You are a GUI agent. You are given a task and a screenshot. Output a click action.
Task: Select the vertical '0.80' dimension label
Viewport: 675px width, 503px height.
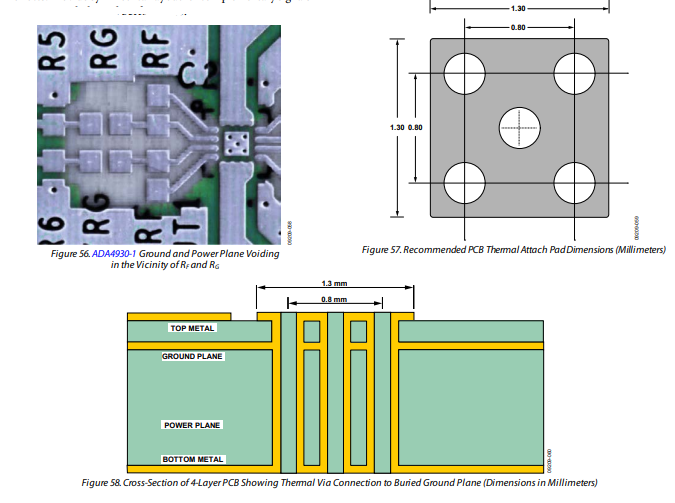(415, 127)
